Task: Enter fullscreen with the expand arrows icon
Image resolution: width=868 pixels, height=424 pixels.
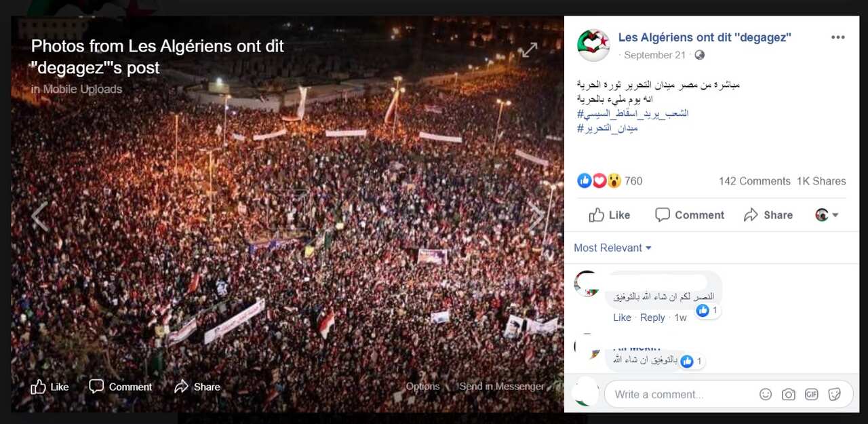Action: click(x=529, y=50)
